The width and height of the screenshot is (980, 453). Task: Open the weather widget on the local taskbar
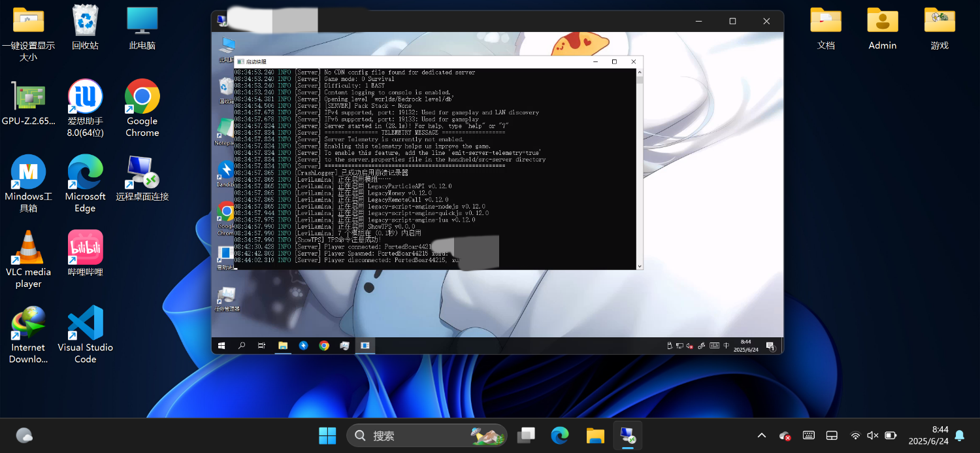tap(24, 435)
